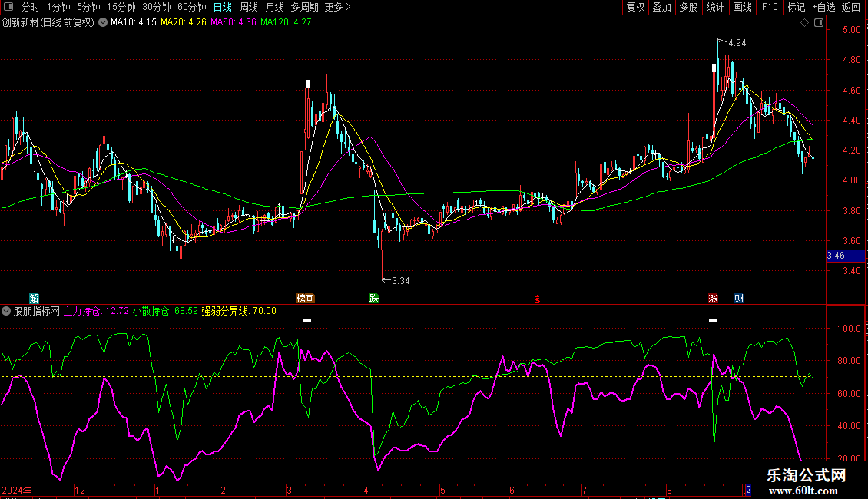Click the red 涨 event marker

(x=714, y=298)
